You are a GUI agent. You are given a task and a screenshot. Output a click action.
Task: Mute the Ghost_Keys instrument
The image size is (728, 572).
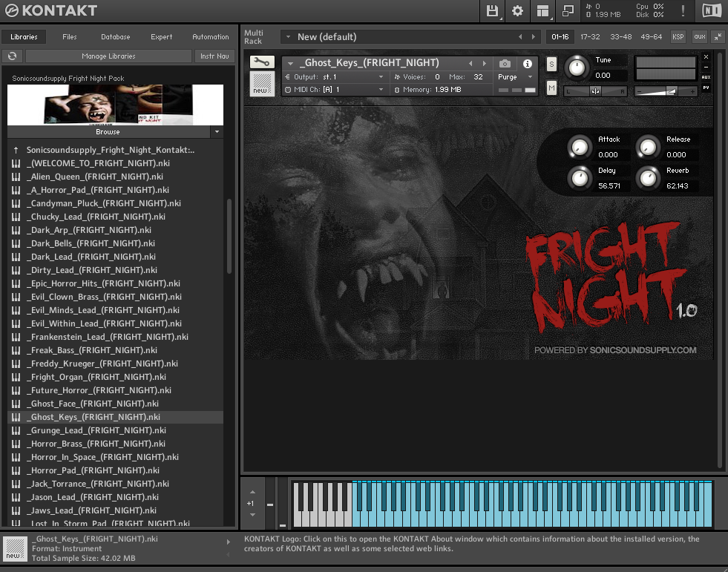[x=551, y=88]
